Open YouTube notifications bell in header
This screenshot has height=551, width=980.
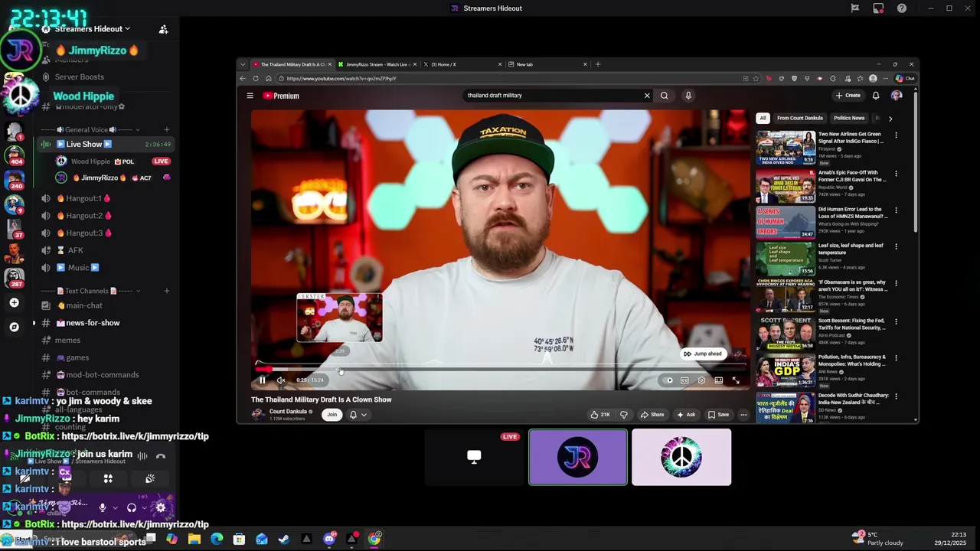876,96
